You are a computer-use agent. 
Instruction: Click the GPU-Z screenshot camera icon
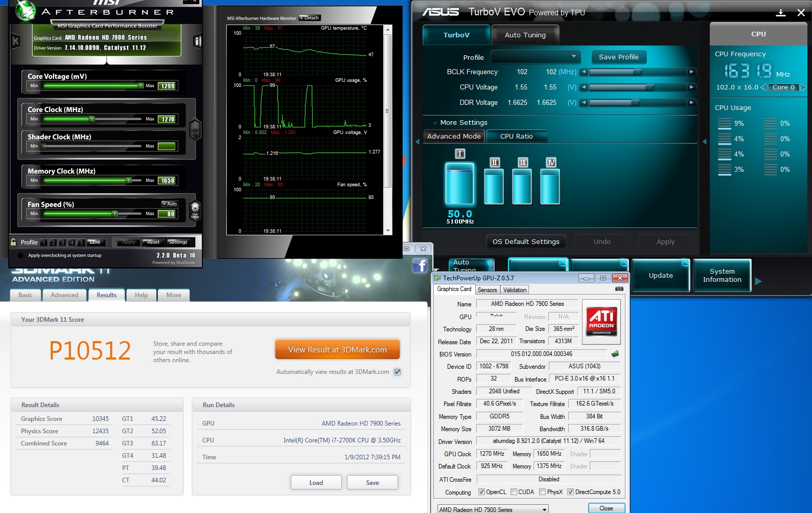coord(619,289)
